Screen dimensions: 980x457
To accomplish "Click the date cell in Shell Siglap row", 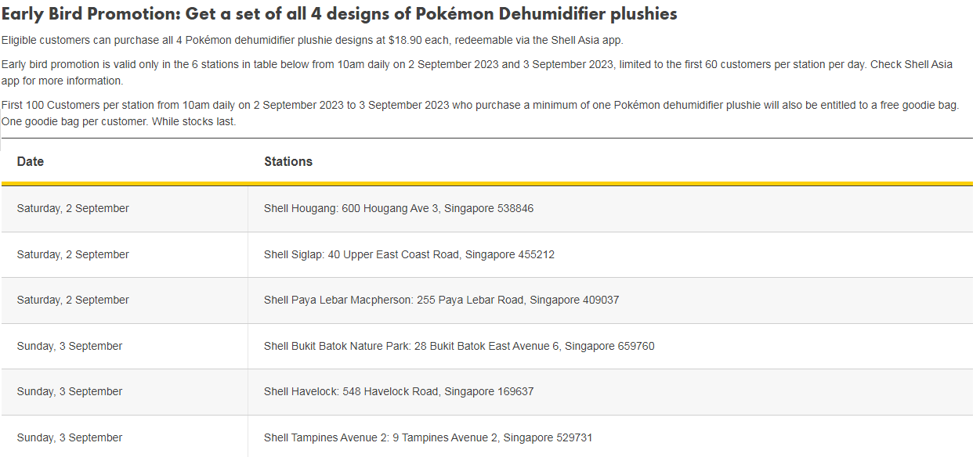I will pyautogui.click(x=73, y=254).
